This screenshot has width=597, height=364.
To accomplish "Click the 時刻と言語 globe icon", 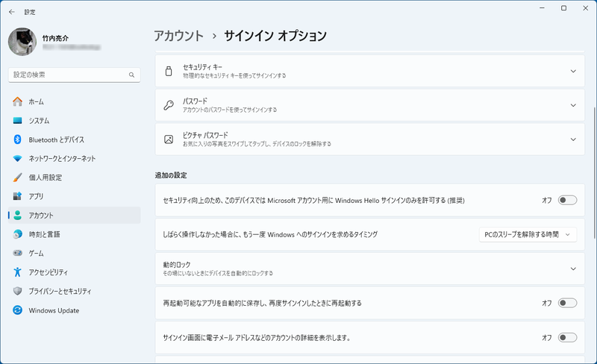I will (17, 234).
